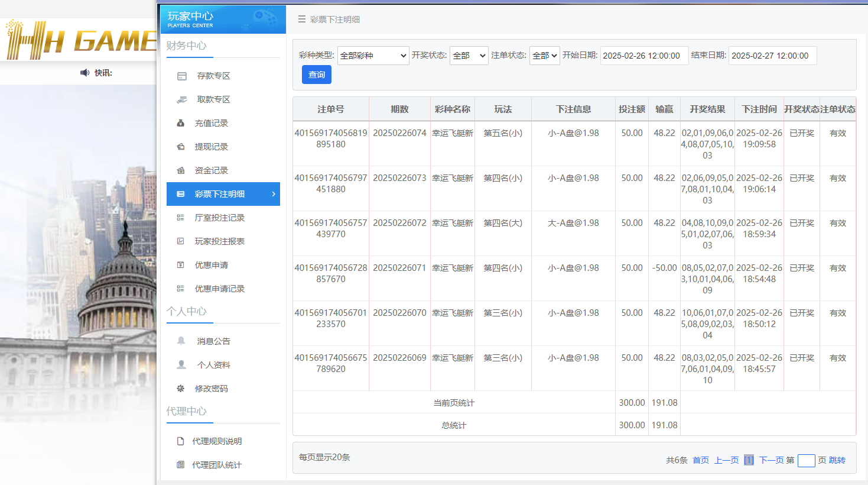This screenshot has height=485, width=868.
Task: Open the 全部彩种 lottery type dropdown
Action: 373,55
